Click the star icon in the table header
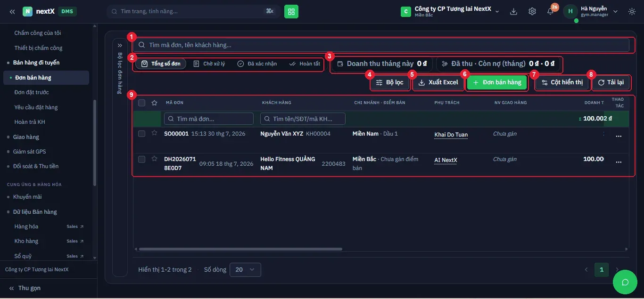 pos(154,103)
